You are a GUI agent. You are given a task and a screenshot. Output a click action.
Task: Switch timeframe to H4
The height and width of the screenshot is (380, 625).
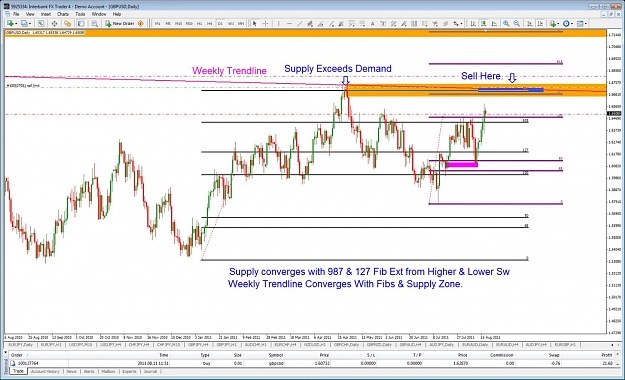tap(210, 24)
